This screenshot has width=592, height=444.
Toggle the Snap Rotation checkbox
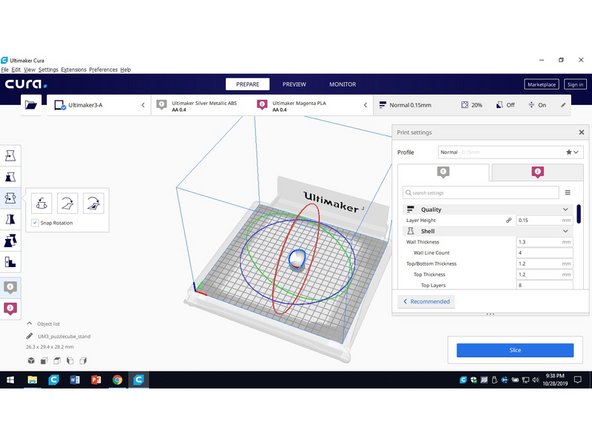(x=35, y=223)
